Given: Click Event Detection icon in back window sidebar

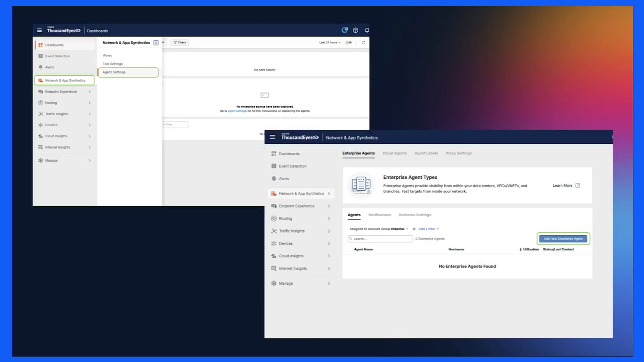Looking at the screenshot, I should [41, 56].
